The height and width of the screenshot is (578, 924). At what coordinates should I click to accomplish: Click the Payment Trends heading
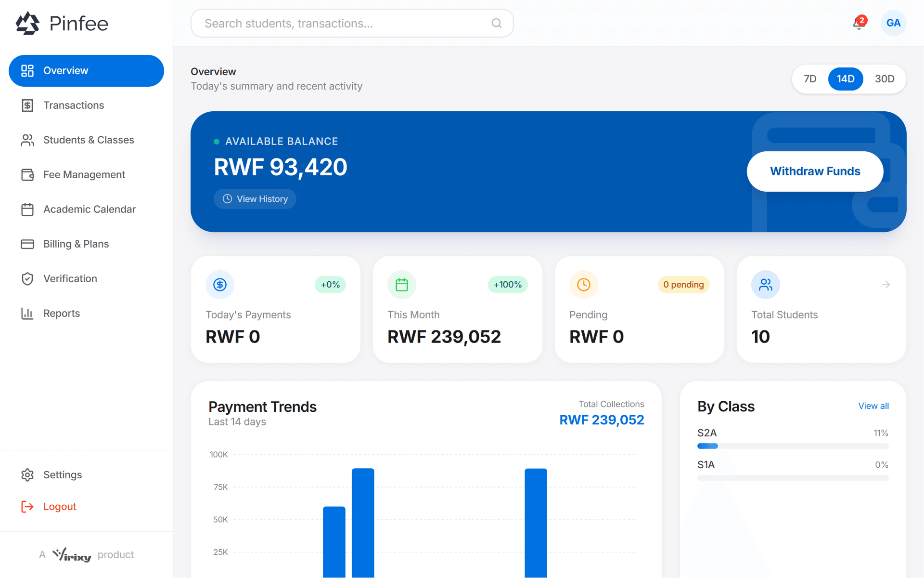(x=262, y=407)
